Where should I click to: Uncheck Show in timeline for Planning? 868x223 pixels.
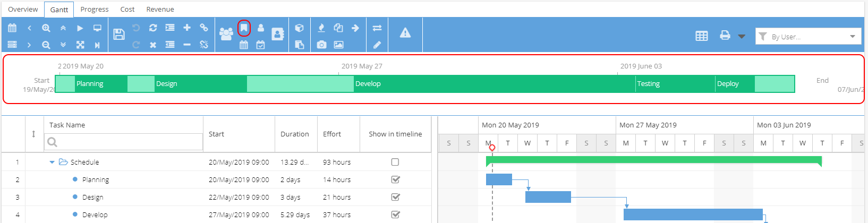(x=395, y=179)
